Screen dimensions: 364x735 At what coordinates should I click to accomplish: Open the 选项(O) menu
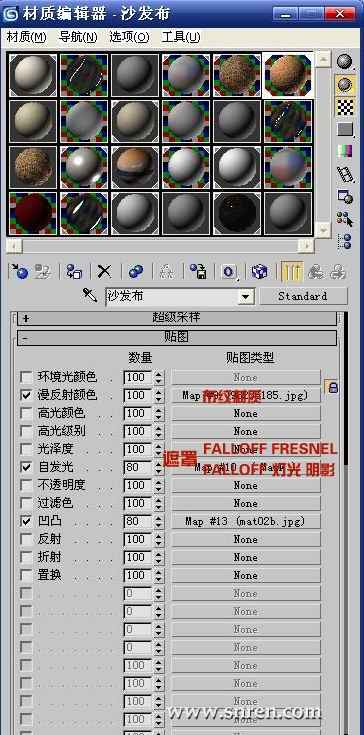(129, 37)
